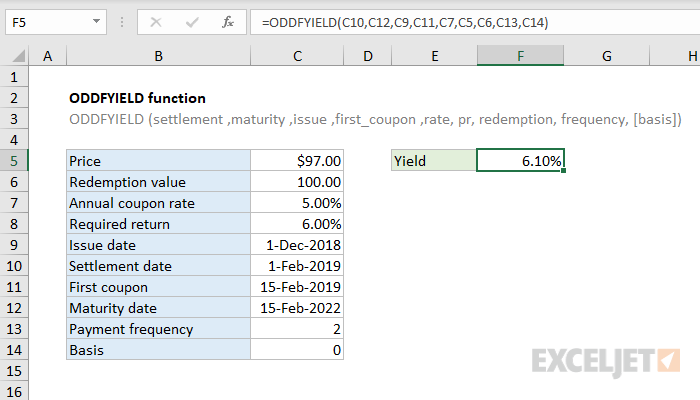
Task: Select the 100.00 redemption cell
Action: point(297,182)
